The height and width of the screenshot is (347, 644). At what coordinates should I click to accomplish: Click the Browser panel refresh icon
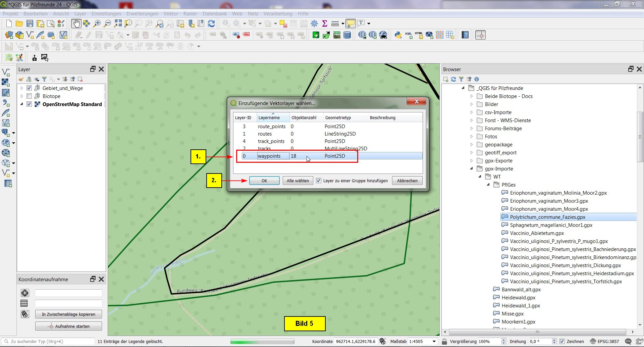(453, 79)
